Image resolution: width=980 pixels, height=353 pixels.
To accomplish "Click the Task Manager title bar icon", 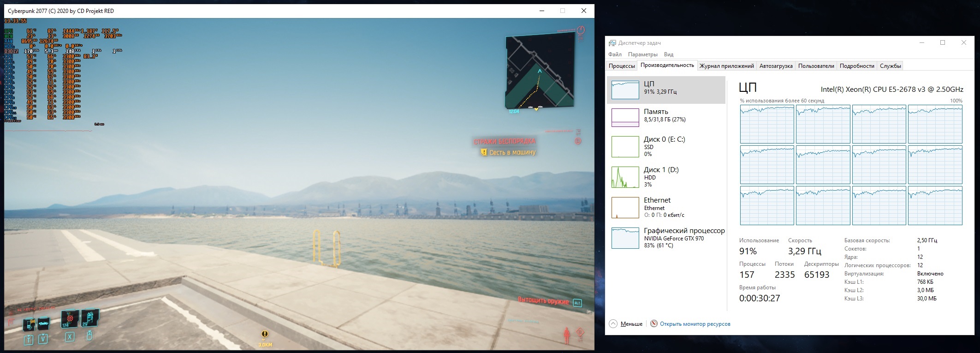I will (612, 43).
